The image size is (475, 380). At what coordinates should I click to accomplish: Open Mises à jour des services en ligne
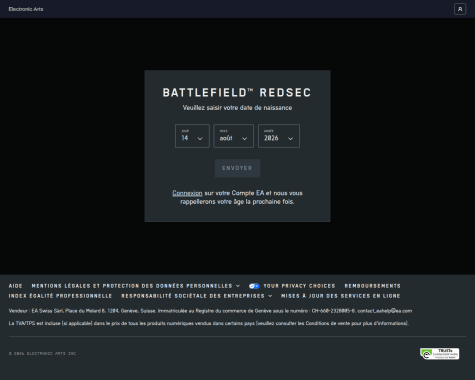(x=341, y=296)
